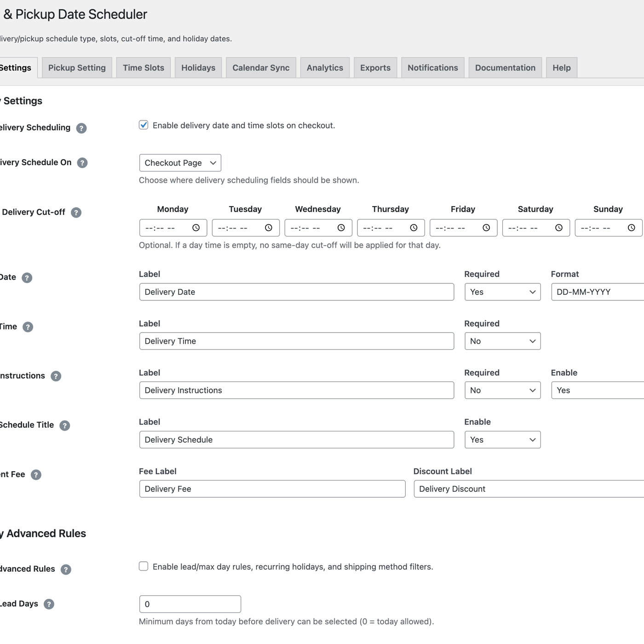The width and height of the screenshot is (644, 644).
Task: Switch to Analytics tab
Action: pyautogui.click(x=325, y=68)
